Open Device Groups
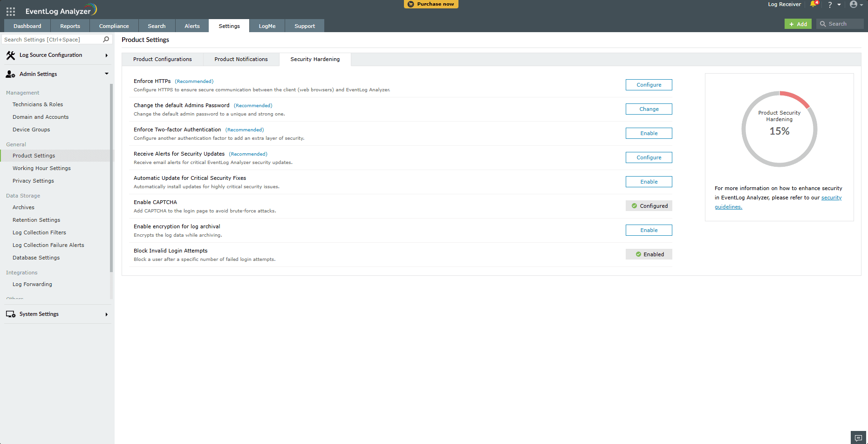Image resolution: width=868 pixels, height=444 pixels. 31,130
